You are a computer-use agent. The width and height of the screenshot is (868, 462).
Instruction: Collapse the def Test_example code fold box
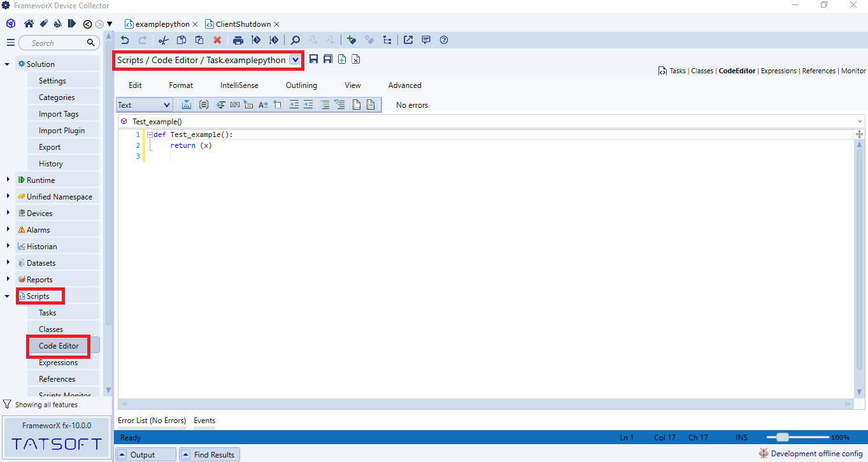point(150,135)
